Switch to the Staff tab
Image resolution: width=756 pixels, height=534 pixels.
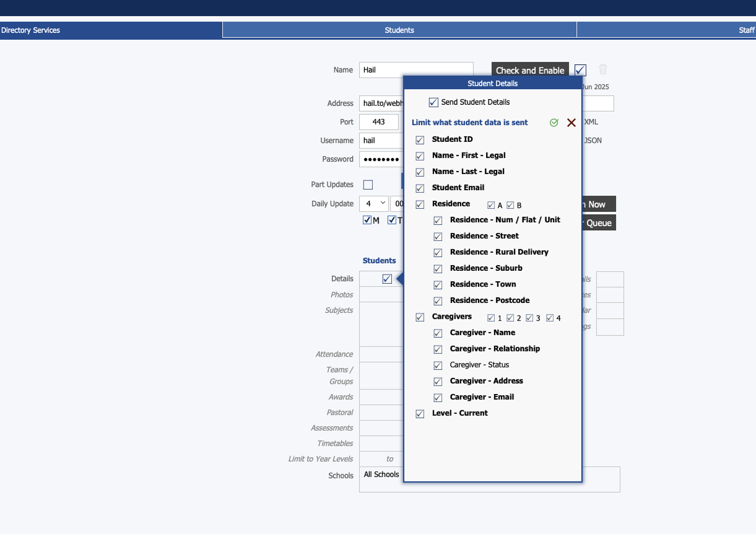[746, 30]
